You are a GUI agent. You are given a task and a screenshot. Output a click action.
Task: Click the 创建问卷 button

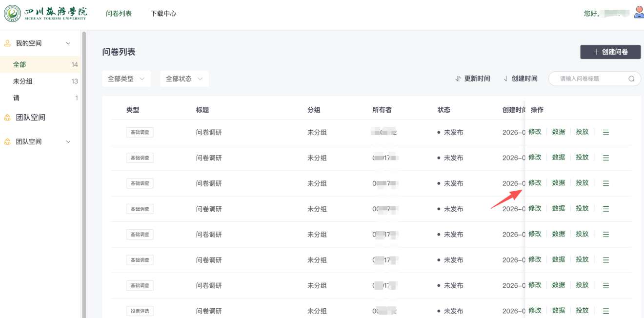point(610,52)
